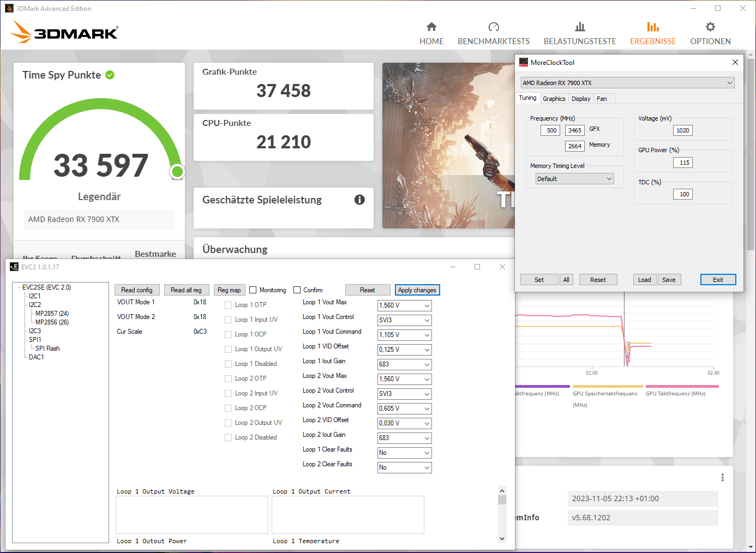756x553 pixels.
Task: Check the Loop 1 OTP box
Action: point(229,305)
